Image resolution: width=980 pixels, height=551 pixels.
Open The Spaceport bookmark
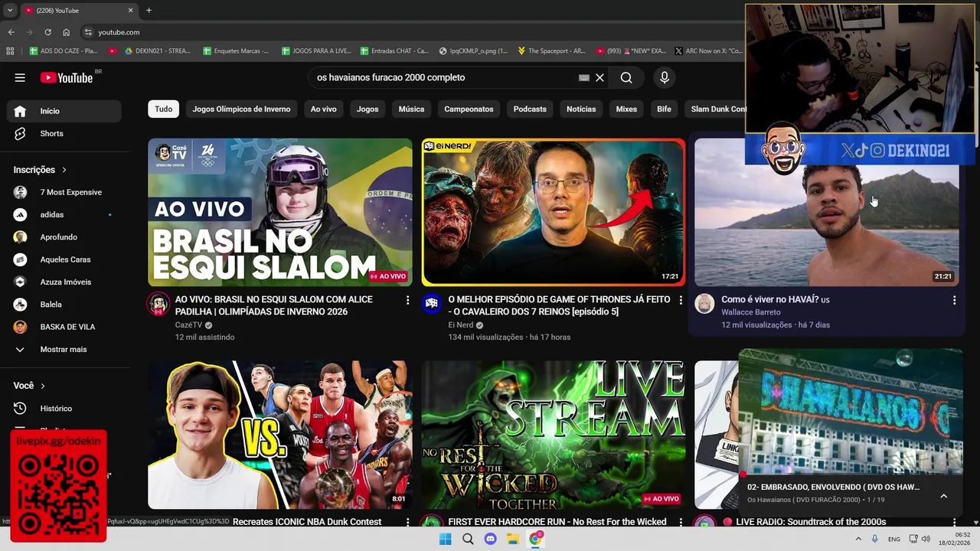click(x=551, y=51)
